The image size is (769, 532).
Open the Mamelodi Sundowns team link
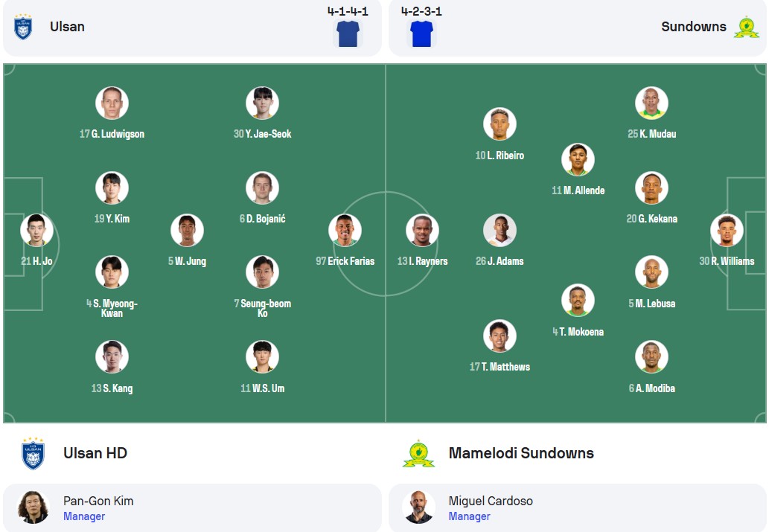pos(521,453)
